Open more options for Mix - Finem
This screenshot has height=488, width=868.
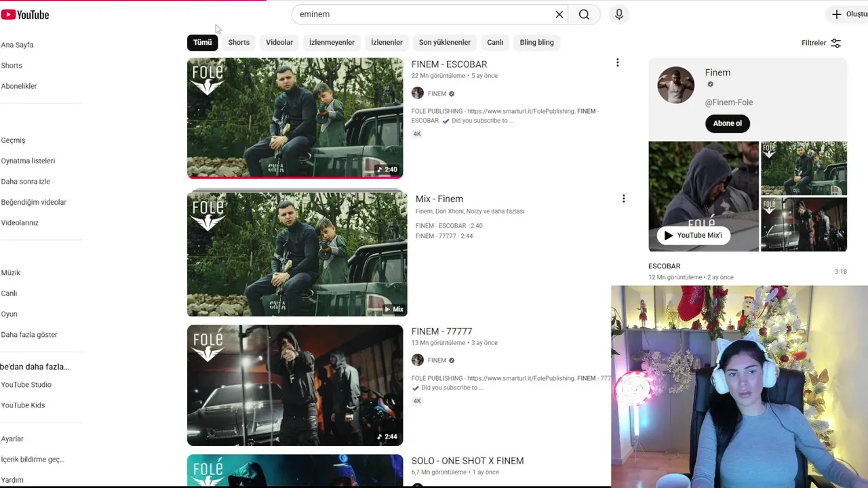623,199
